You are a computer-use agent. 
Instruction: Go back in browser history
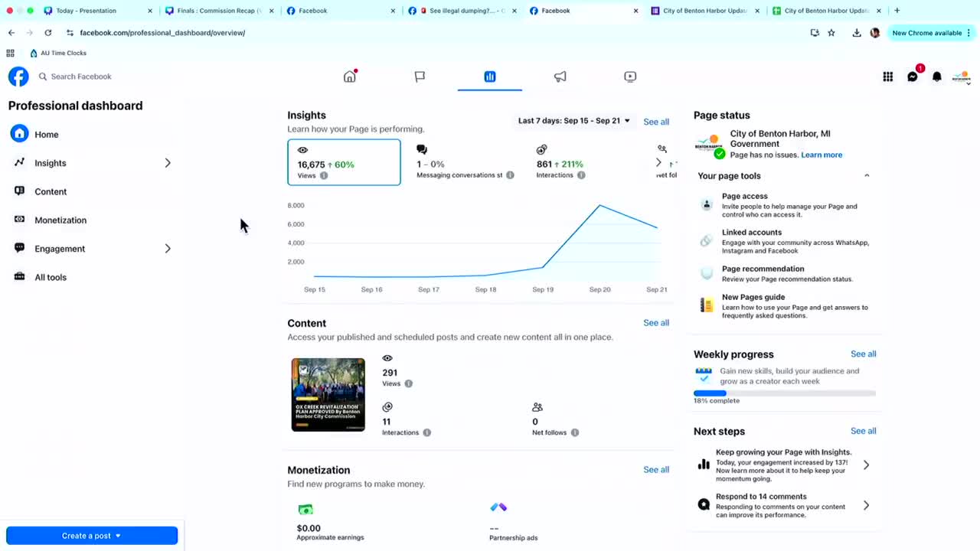pyautogui.click(x=11, y=33)
